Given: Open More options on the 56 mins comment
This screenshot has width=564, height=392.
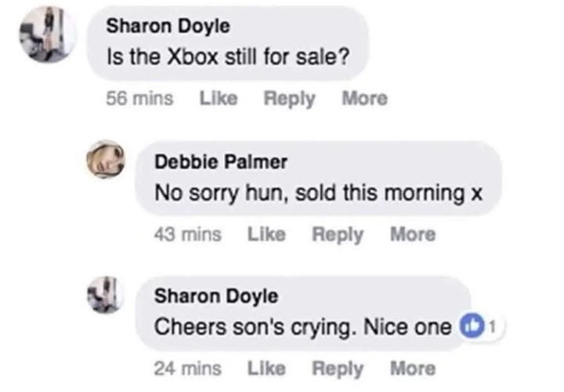Looking at the screenshot, I should pyautogui.click(x=364, y=98).
